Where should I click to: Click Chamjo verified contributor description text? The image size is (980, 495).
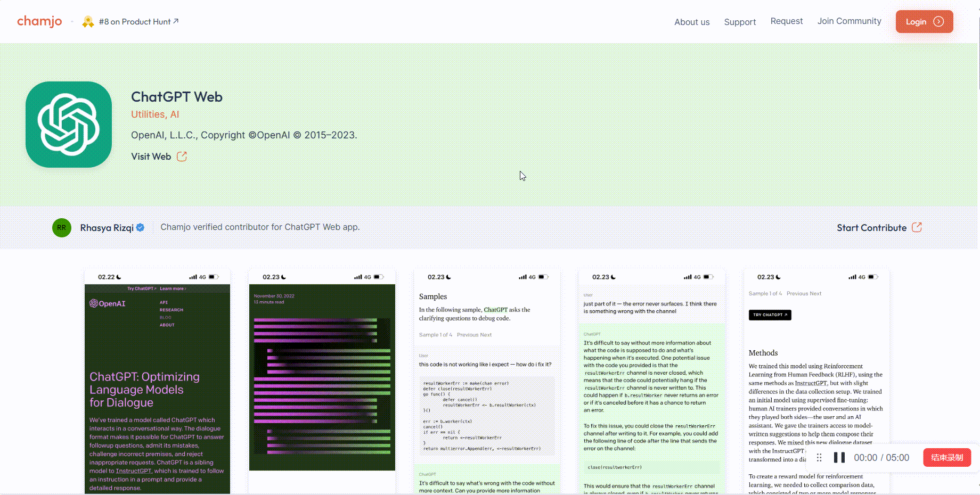coord(260,227)
